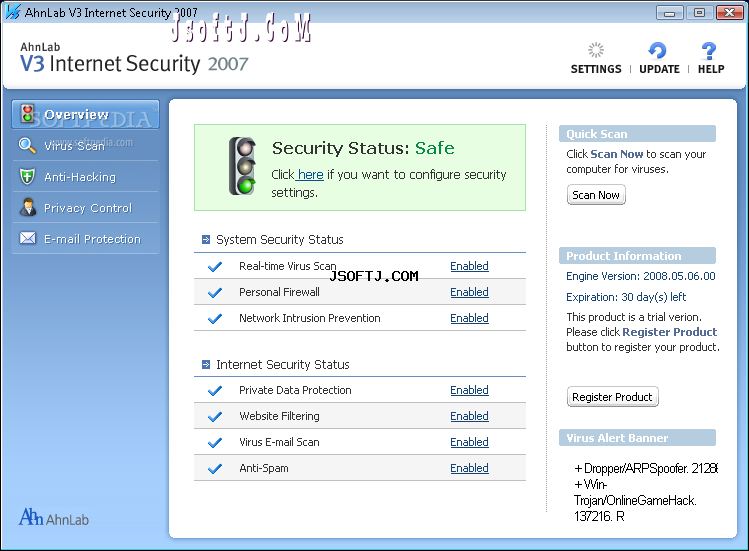Click the Virus E-mail Scan checkmark
749x551 pixels.
[215, 443]
